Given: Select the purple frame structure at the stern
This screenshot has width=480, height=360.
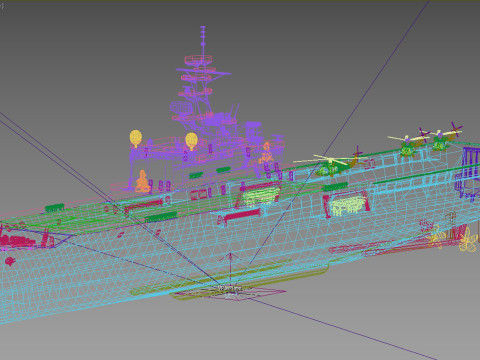Looking at the screenshot, I should (x=468, y=173).
